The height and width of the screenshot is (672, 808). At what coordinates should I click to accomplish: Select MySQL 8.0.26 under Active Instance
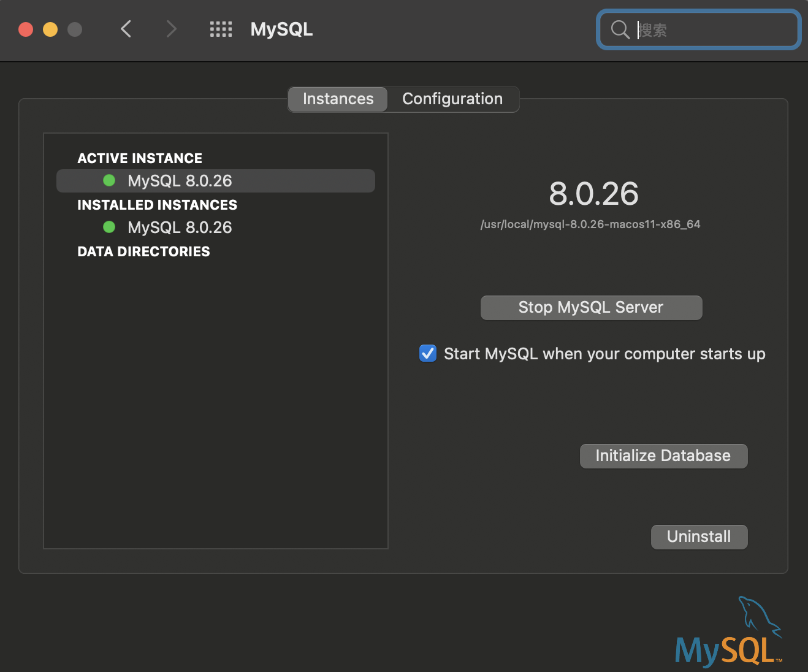coord(179,180)
